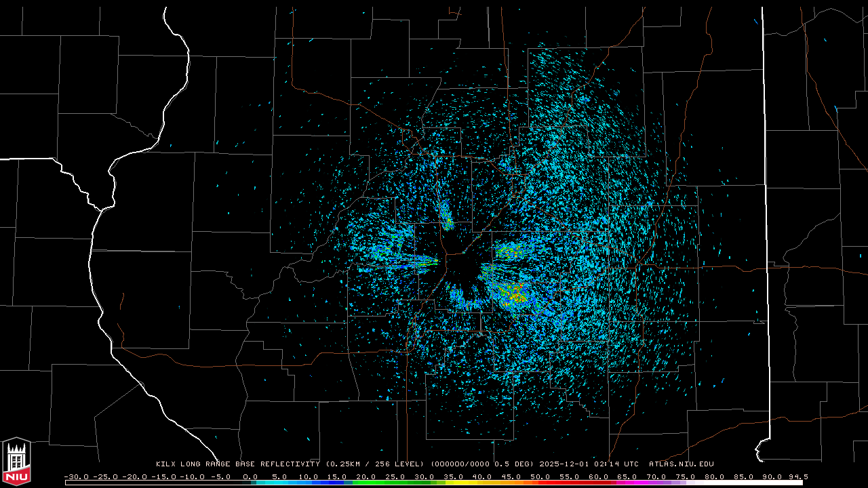Click the west-pointing beam streak echo left of radar
Image resolution: width=868 pixels, height=488 pixels.
point(407,260)
